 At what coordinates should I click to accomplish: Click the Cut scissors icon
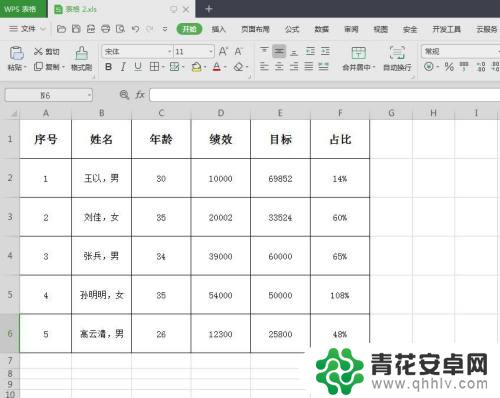click(38, 52)
